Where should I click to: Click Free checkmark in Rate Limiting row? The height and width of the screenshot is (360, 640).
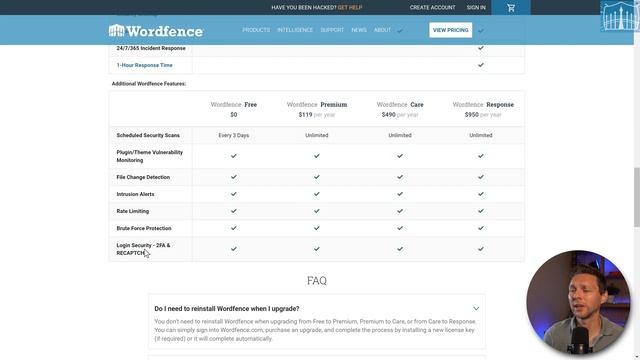coord(233,211)
